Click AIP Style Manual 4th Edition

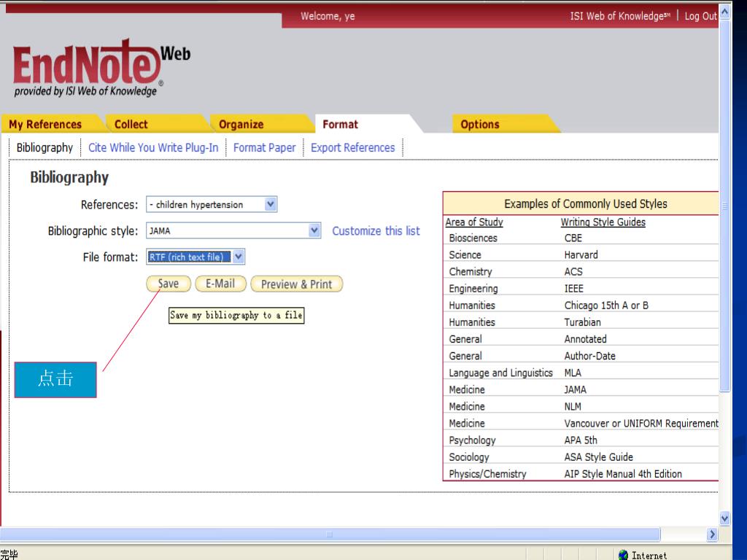623,474
